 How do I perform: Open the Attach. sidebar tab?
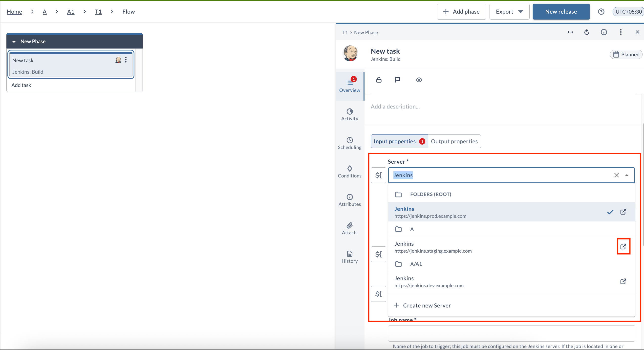click(349, 229)
